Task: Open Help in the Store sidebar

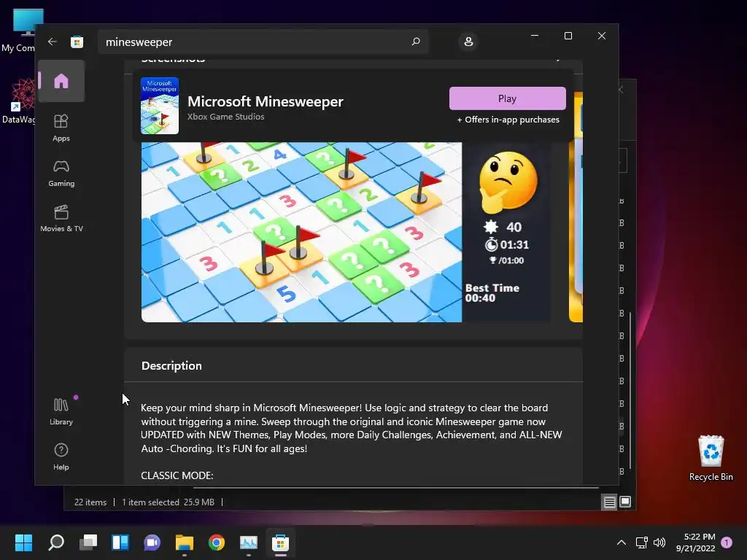Action: pyautogui.click(x=61, y=456)
